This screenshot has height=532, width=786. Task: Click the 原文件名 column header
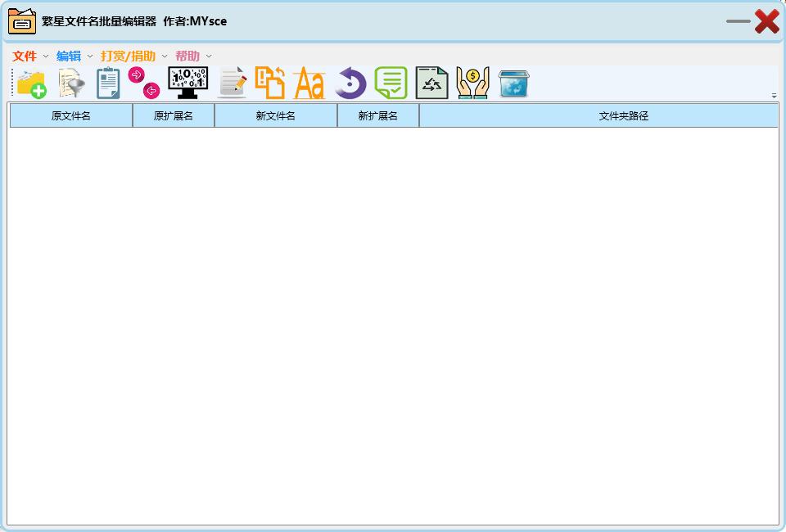click(71, 115)
